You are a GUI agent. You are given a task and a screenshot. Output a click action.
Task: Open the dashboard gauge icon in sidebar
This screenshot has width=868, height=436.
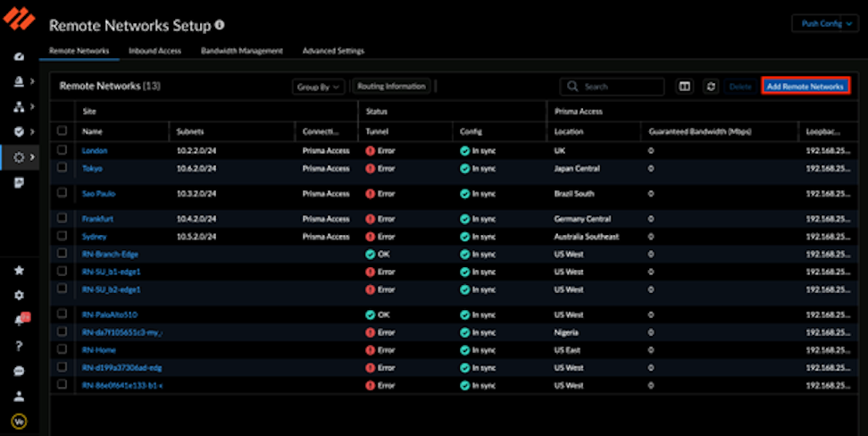tap(19, 57)
